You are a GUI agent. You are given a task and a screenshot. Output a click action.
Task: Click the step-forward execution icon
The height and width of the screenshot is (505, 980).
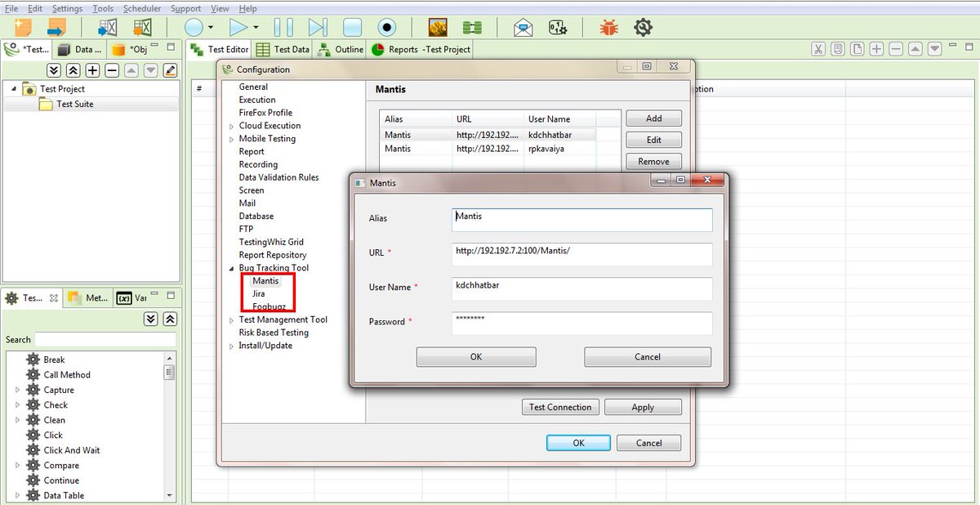[318, 27]
